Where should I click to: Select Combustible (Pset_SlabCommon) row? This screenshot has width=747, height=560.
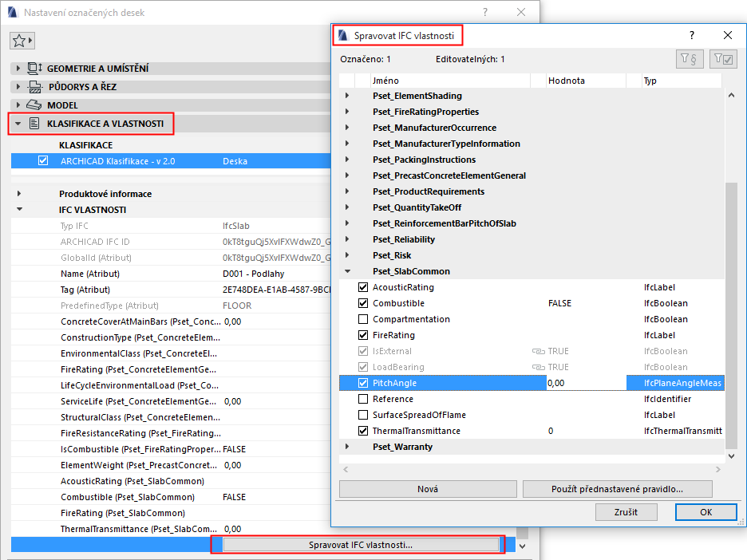point(171,497)
